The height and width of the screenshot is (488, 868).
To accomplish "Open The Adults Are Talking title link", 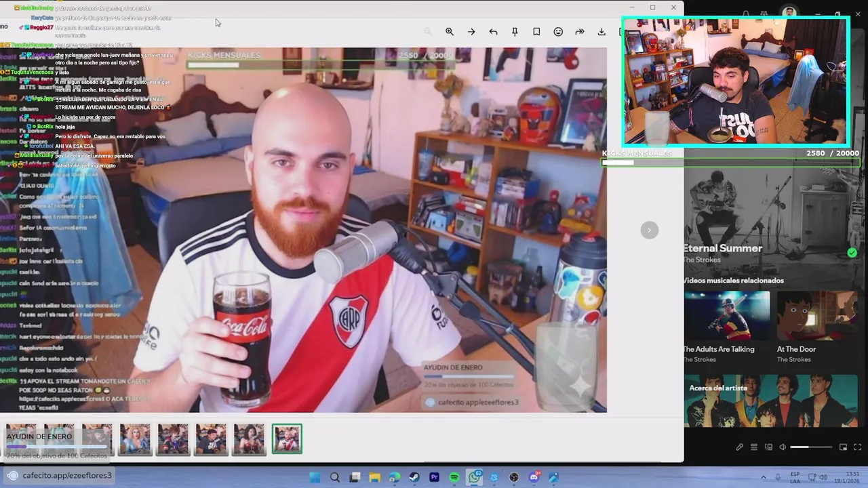I will point(719,349).
